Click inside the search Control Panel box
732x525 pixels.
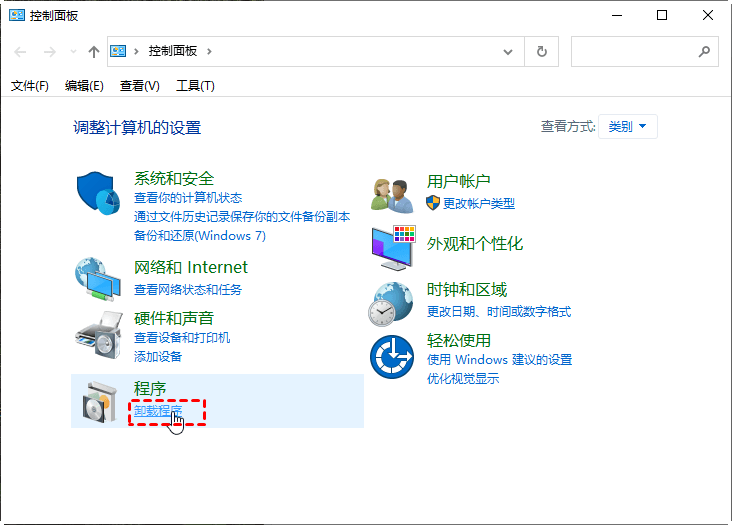coord(645,51)
